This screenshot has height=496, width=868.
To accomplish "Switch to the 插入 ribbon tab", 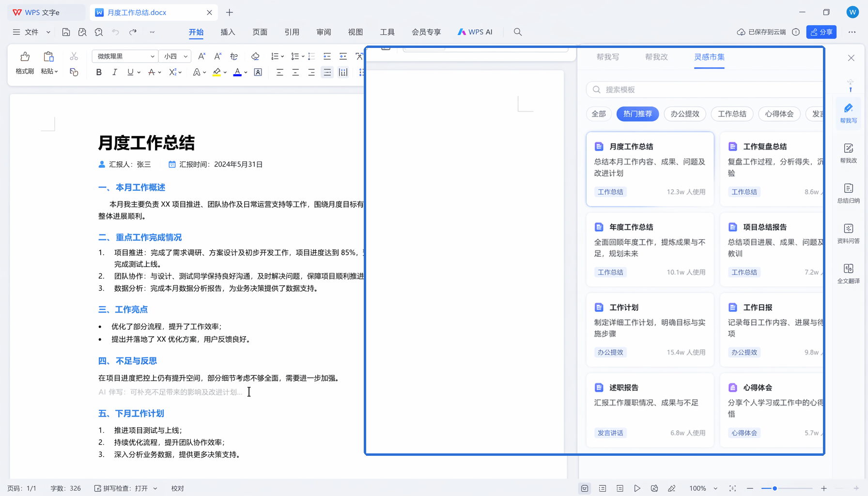I will click(228, 32).
